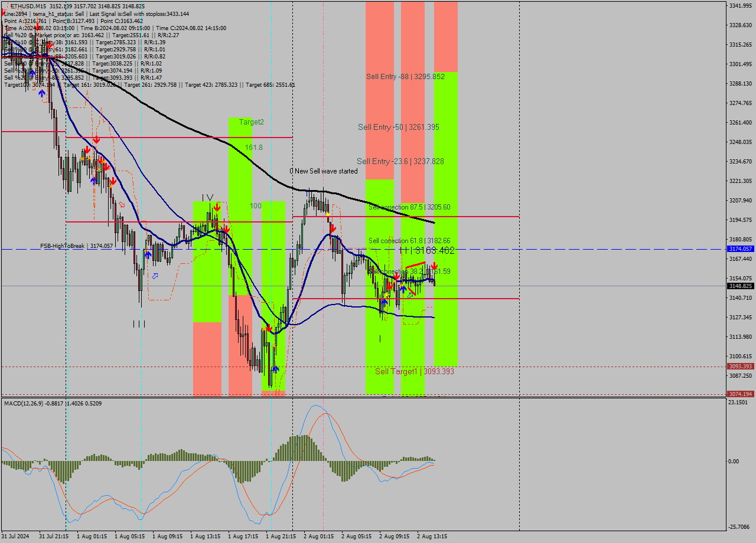Click the '2 Aug 09:15' time axis label
Screen dimensions: 756x543
(394, 537)
